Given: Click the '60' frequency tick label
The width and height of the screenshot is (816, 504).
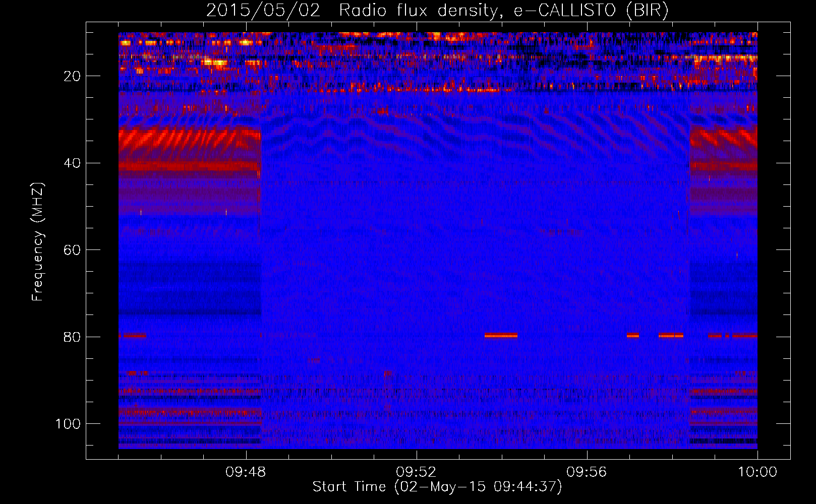Looking at the screenshot, I should tap(72, 250).
